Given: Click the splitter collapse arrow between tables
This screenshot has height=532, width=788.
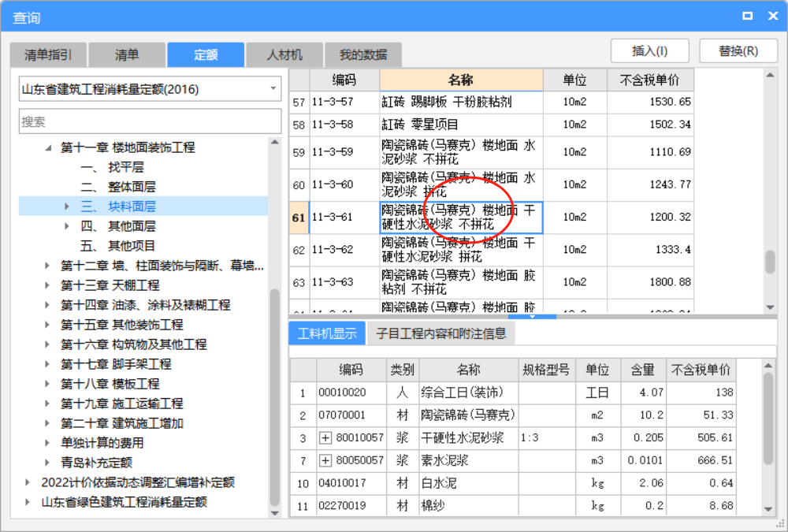Looking at the screenshot, I should tap(532, 317).
